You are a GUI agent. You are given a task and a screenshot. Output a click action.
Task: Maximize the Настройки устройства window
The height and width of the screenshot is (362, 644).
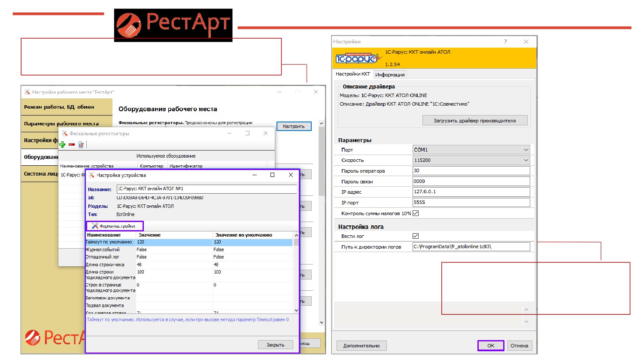(x=272, y=175)
